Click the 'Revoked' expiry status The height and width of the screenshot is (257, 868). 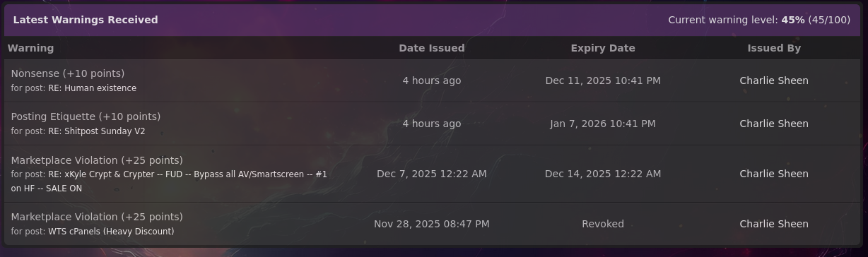[x=603, y=224]
